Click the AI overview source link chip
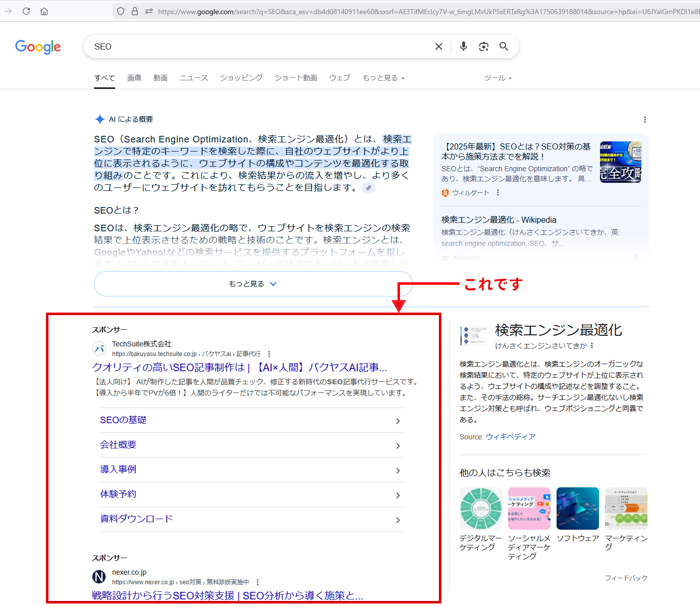This screenshot has width=700, height=606. click(369, 188)
